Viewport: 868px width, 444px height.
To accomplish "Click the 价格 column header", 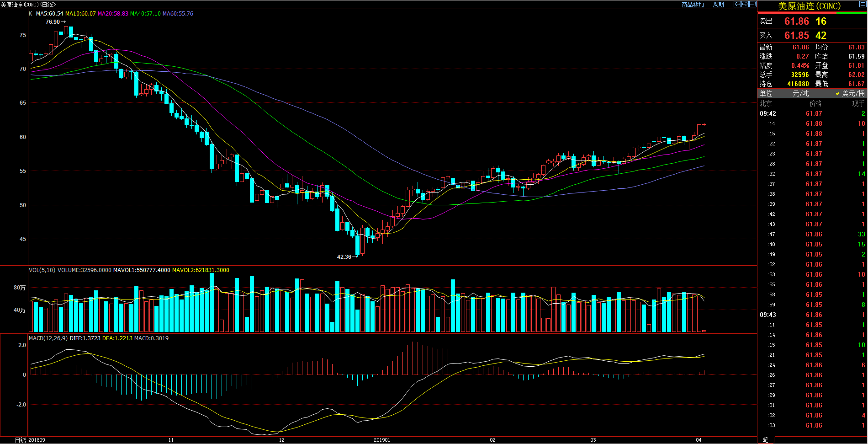I will pos(815,104).
